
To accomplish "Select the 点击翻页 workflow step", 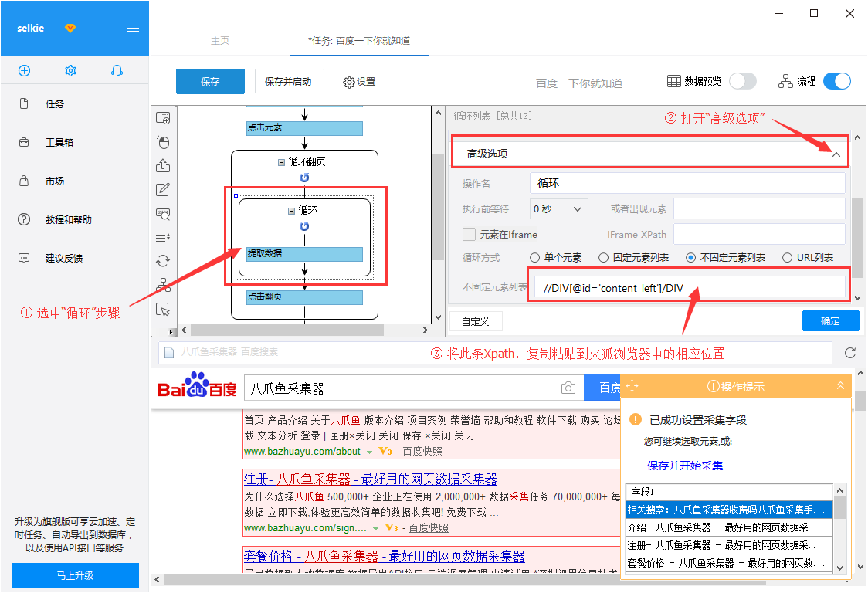I will [x=304, y=297].
